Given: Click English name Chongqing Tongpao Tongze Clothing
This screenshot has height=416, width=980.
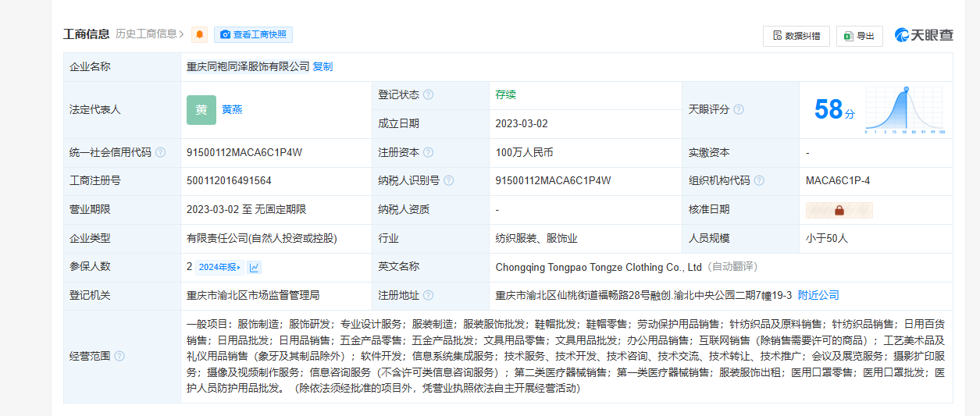Looking at the screenshot, I should 598,267.
